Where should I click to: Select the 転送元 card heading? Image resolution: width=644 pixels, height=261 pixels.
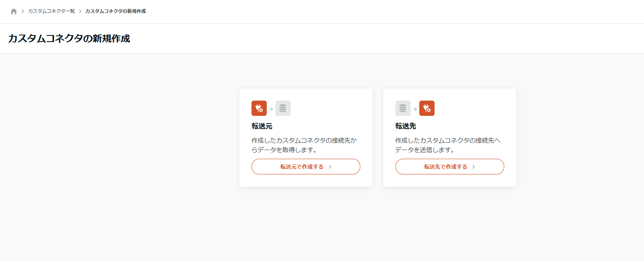(262, 126)
